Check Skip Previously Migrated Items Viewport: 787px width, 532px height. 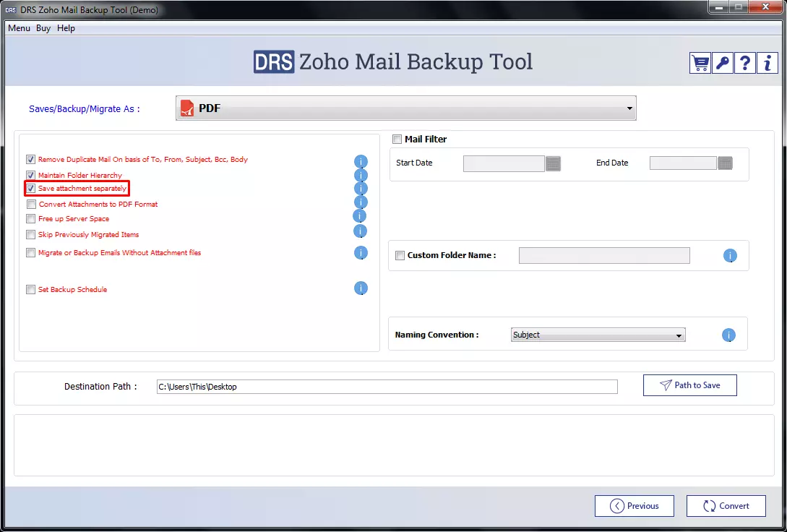(30, 235)
